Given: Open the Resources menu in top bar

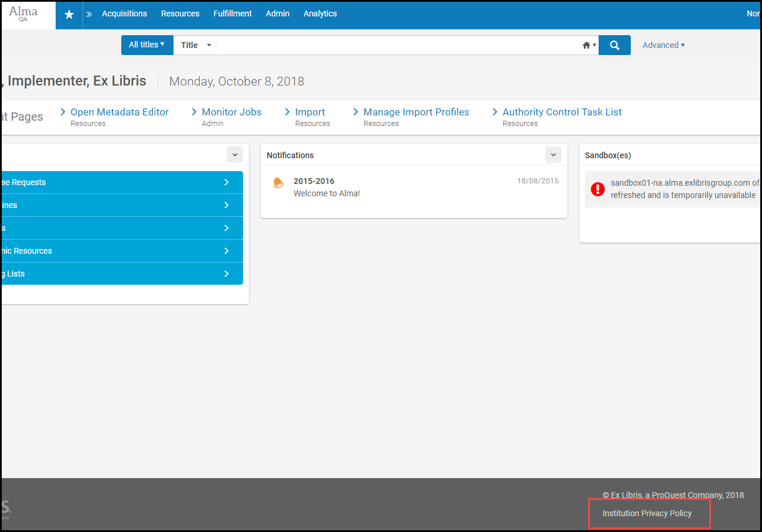Looking at the screenshot, I should pos(180,13).
